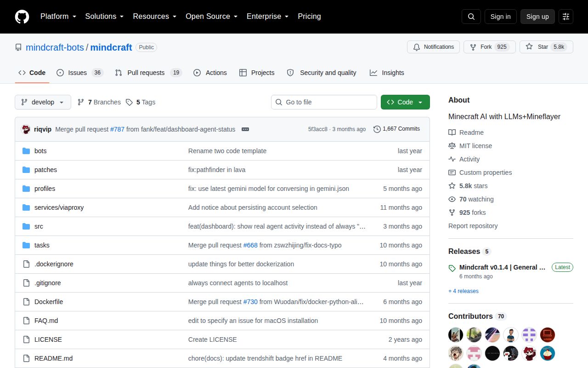Fork the repository using Fork button
This screenshot has width=588, height=368.
(x=490, y=47)
